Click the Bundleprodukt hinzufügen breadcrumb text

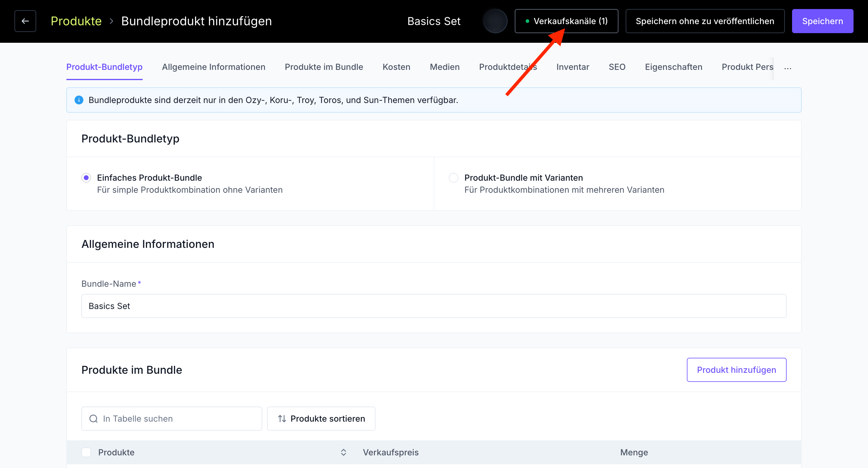click(197, 21)
